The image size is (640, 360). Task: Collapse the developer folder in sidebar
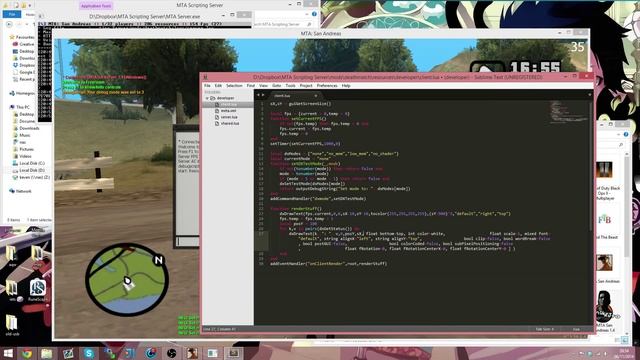click(207, 98)
